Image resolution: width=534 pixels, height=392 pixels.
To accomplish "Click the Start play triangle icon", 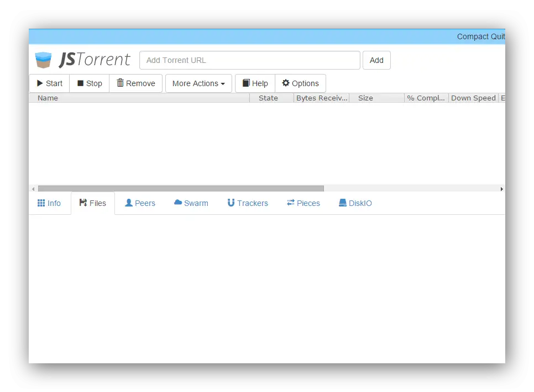I will [40, 83].
